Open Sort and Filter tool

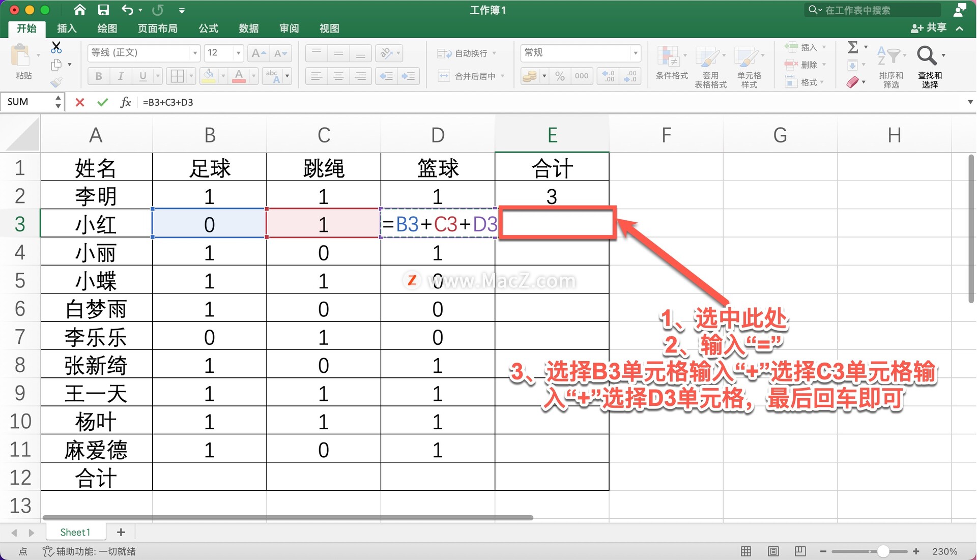(891, 66)
